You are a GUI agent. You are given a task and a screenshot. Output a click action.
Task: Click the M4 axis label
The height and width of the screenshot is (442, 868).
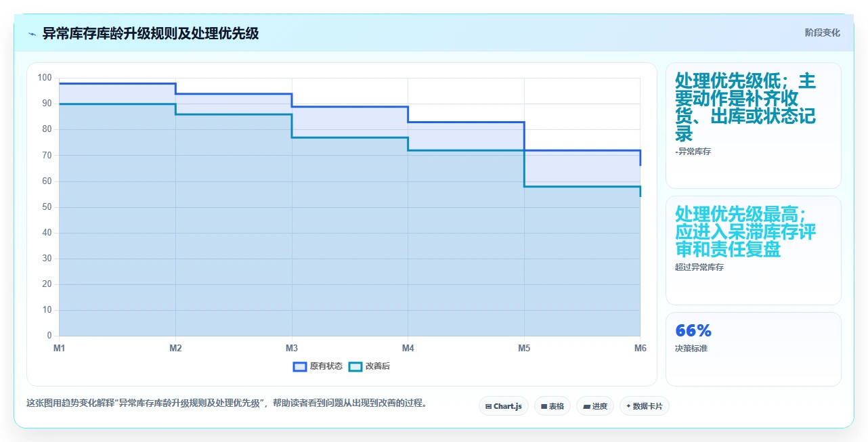pyautogui.click(x=408, y=348)
